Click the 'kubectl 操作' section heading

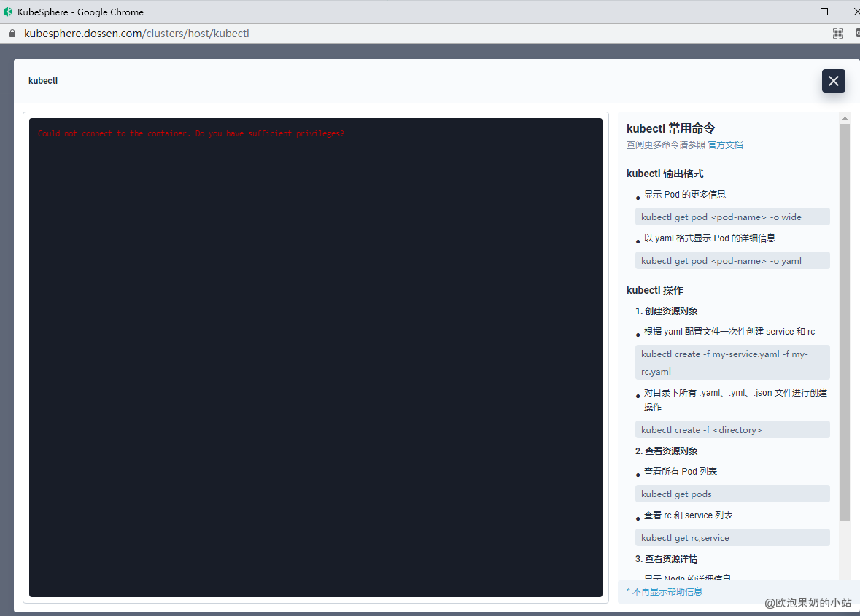655,290
